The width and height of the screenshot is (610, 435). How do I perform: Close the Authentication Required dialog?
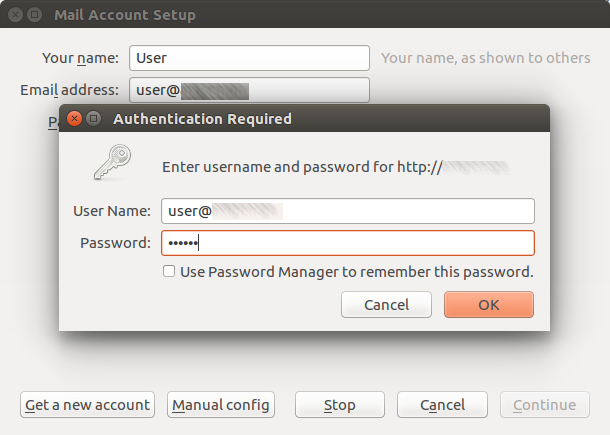[75, 119]
